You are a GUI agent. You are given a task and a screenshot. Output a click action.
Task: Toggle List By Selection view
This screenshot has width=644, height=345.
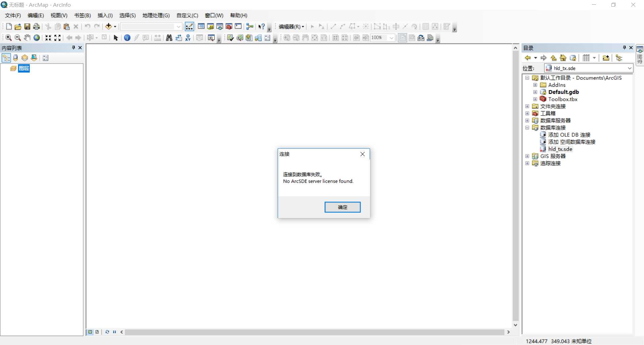pos(34,58)
